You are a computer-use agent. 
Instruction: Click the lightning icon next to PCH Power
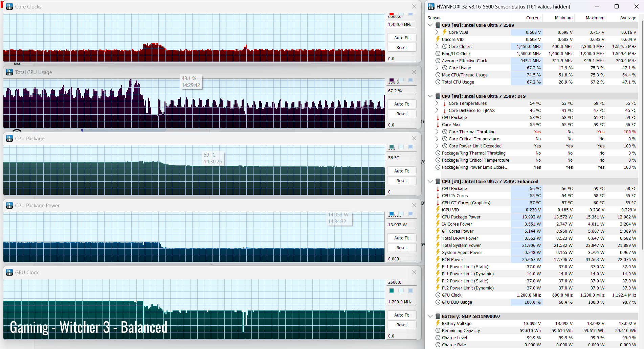(x=438, y=259)
